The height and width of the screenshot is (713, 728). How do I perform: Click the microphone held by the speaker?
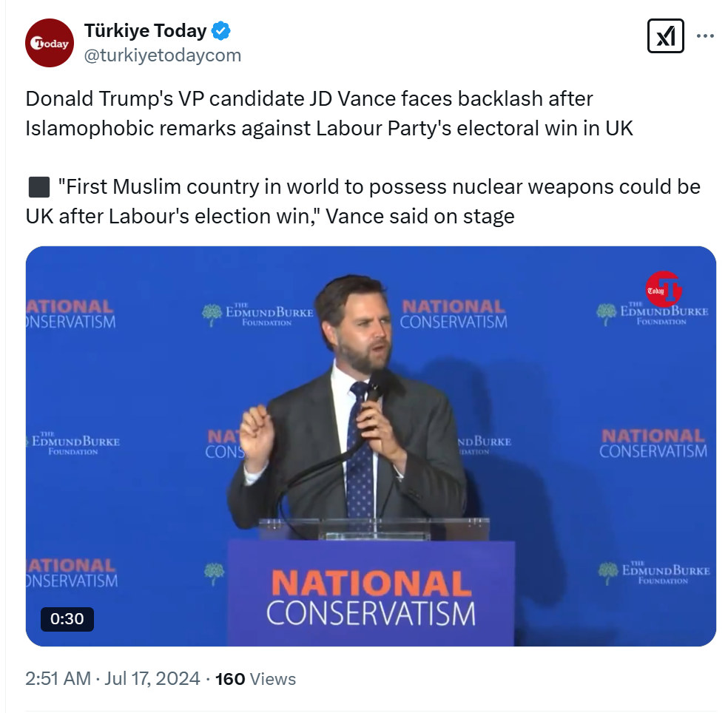[376, 390]
